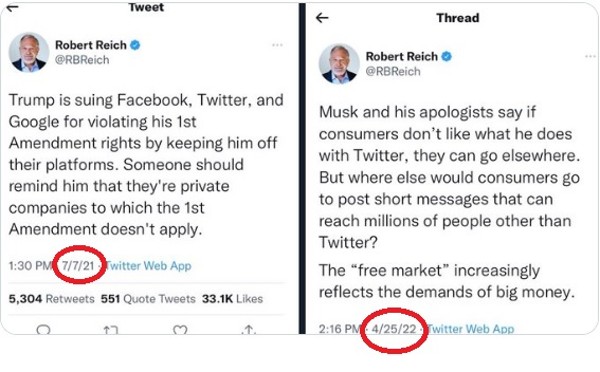Click the @RBReich handle on left tweet

click(82, 60)
